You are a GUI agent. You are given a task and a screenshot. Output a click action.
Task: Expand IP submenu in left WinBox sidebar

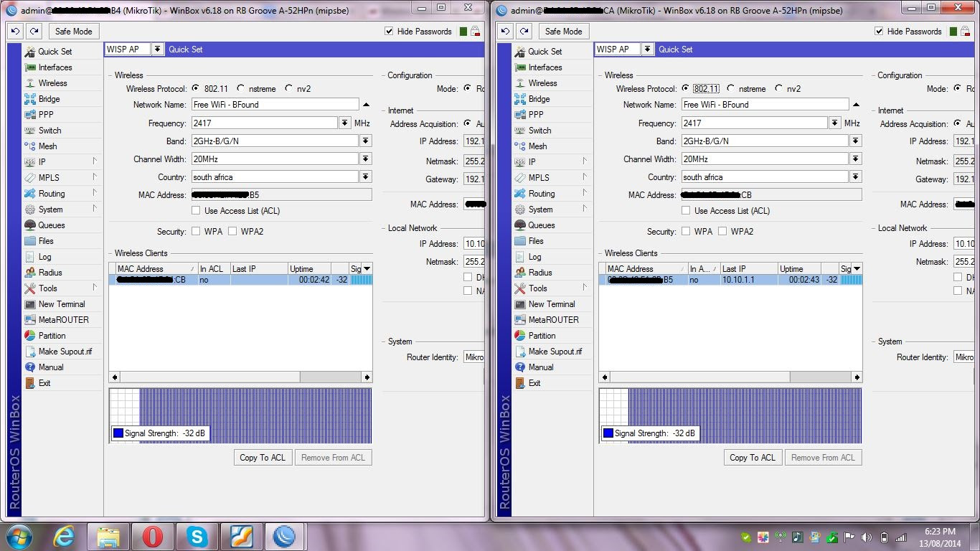[94, 161]
